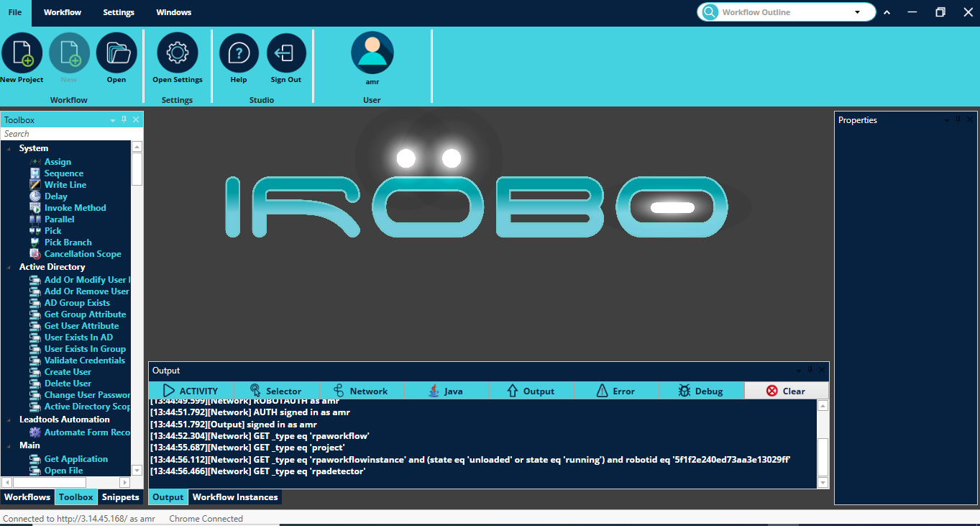Image resolution: width=980 pixels, height=526 pixels.
Task: Open a workflow with the Open icon
Action: [x=116, y=53]
